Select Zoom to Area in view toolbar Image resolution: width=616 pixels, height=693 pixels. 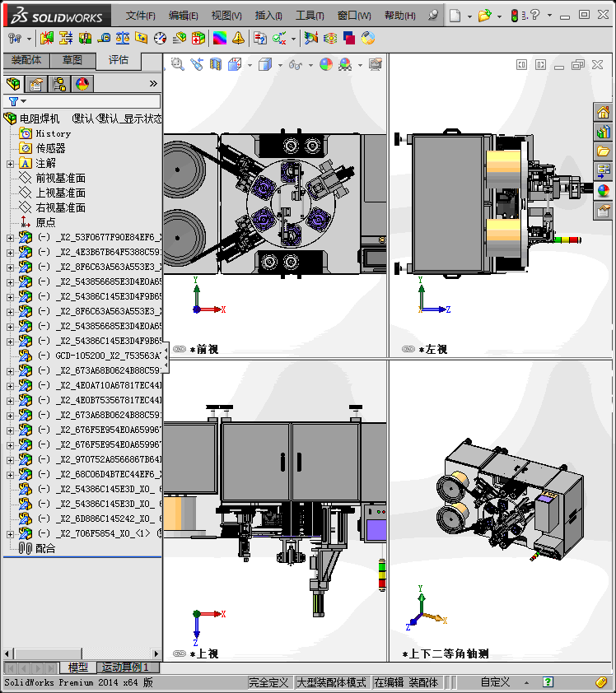click(178, 65)
